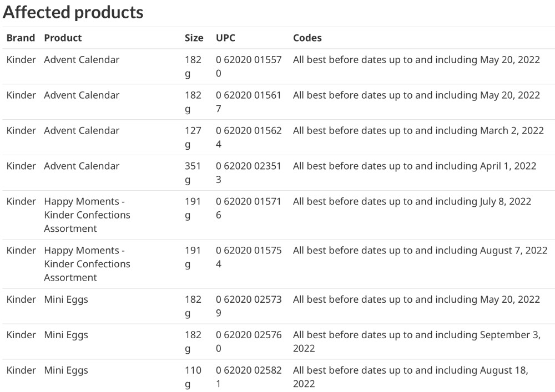Click the Product column header
Viewport: 555px width, 392px height.
(x=63, y=38)
